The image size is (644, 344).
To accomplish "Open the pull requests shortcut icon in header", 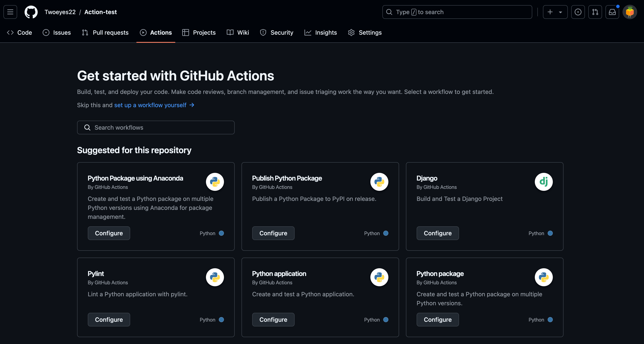I will [595, 12].
